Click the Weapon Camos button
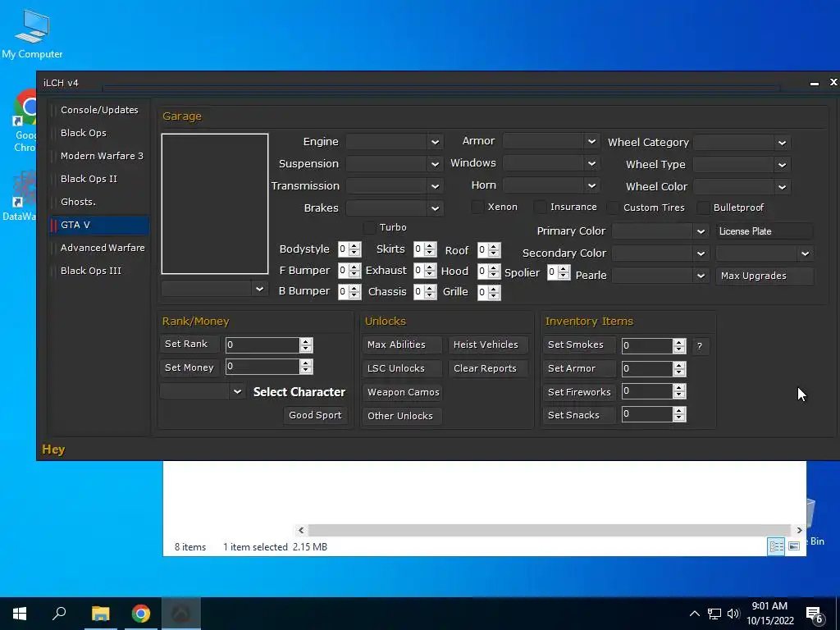Screen dimensions: 840x630 (x=402, y=392)
